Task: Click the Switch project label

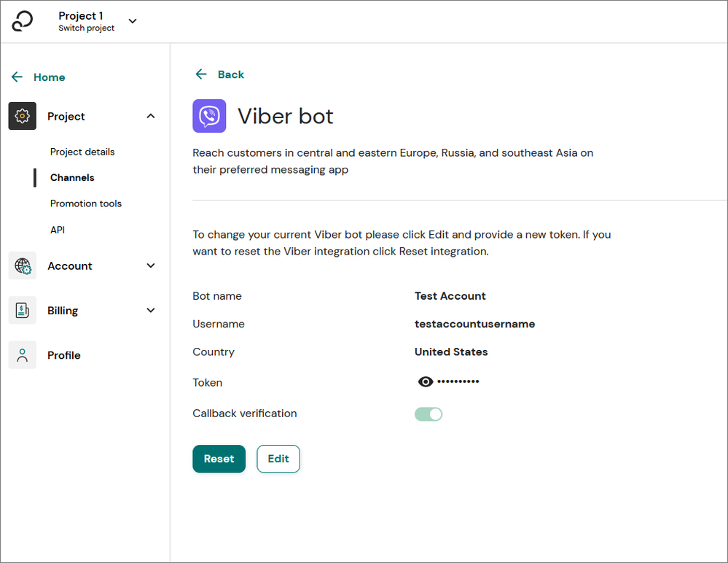Action: [x=87, y=28]
